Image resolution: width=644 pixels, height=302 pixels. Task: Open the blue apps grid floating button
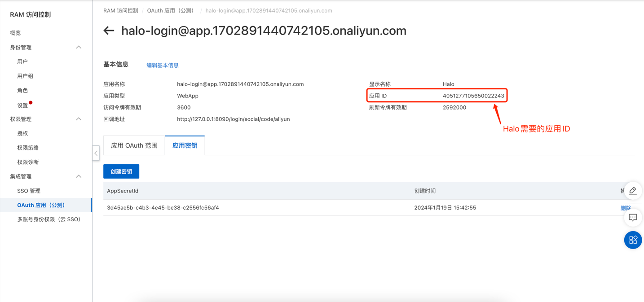633,240
